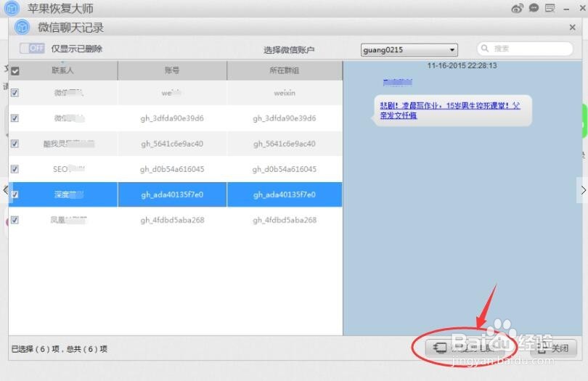Sort by the 所在群组 column header
Screen dimensions: 588x381
point(285,70)
